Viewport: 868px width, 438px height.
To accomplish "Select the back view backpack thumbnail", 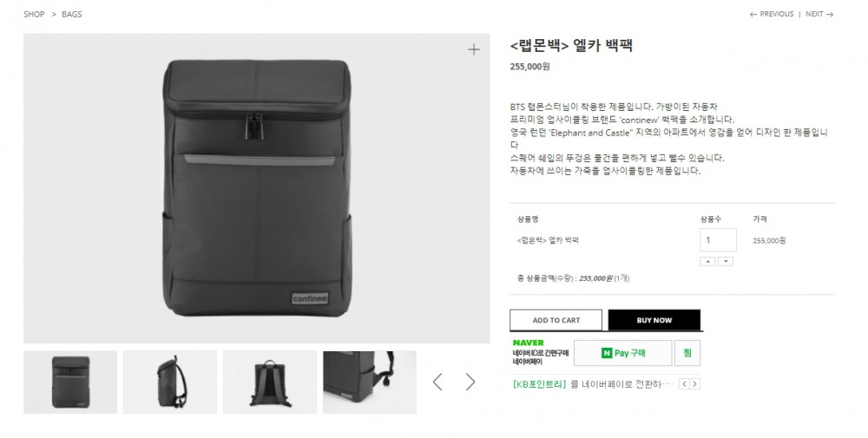I will pyautogui.click(x=270, y=382).
